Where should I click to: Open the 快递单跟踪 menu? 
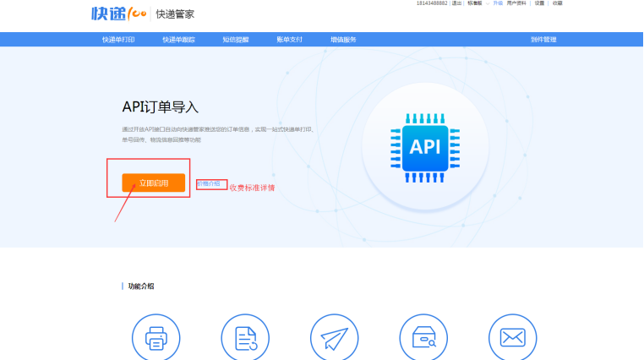click(178, 40)
